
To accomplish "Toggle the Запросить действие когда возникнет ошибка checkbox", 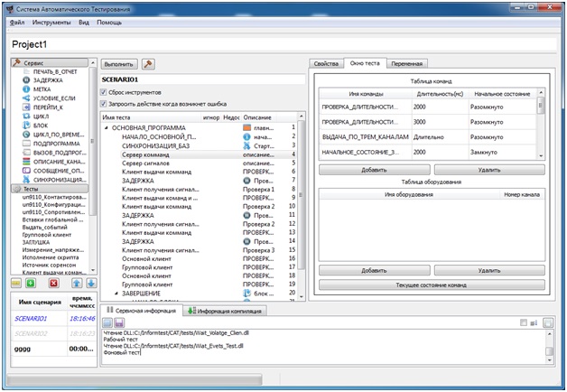I will [104, 104].
